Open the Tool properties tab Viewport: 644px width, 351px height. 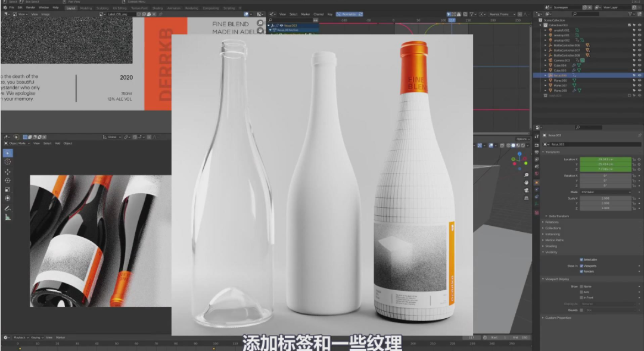point(537,136)
